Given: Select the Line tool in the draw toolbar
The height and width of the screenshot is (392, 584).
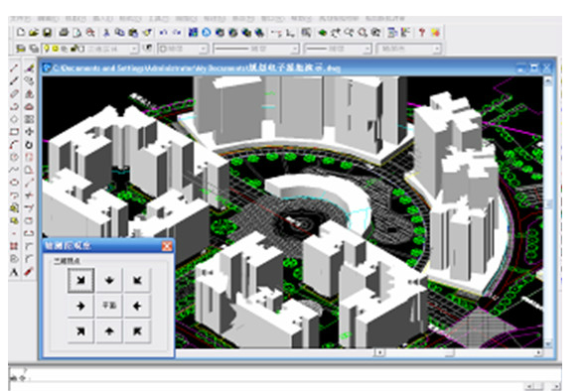Looking at the screenshot, I should point(14,68).
